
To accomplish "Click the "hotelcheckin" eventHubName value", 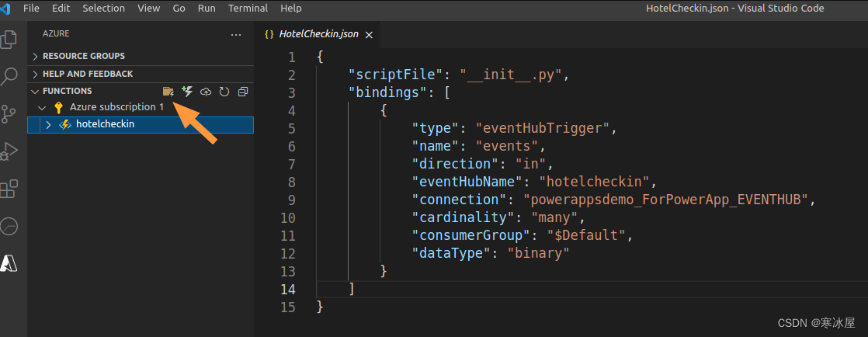I will coord(595,182).
